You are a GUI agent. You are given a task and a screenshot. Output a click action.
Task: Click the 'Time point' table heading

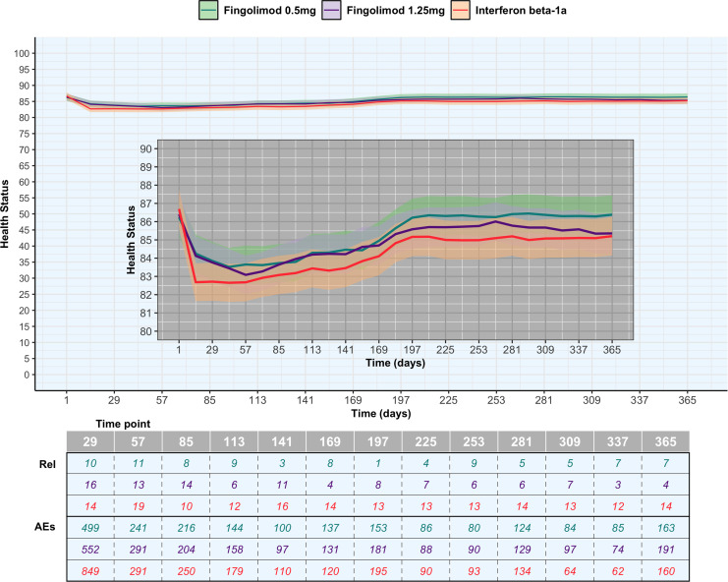click(123, 424)
